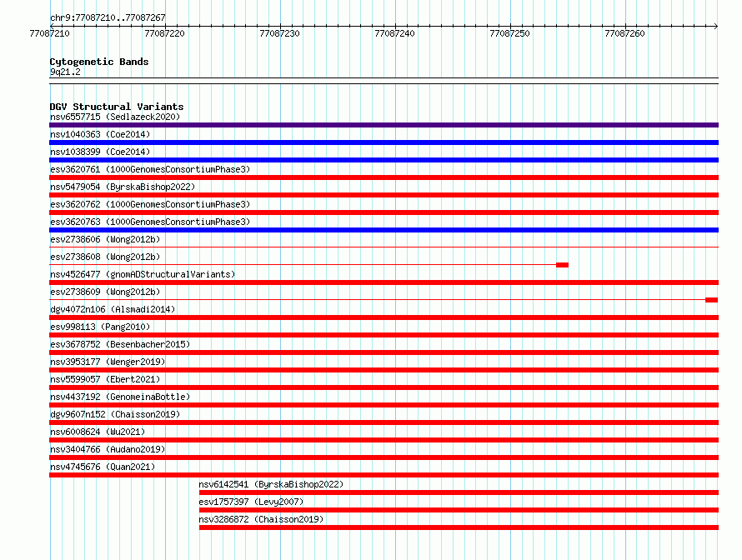Open esv2738609 (Wong2012b) variant label
The height and width of the screenshot is (560, 742).
coord(105,292)
